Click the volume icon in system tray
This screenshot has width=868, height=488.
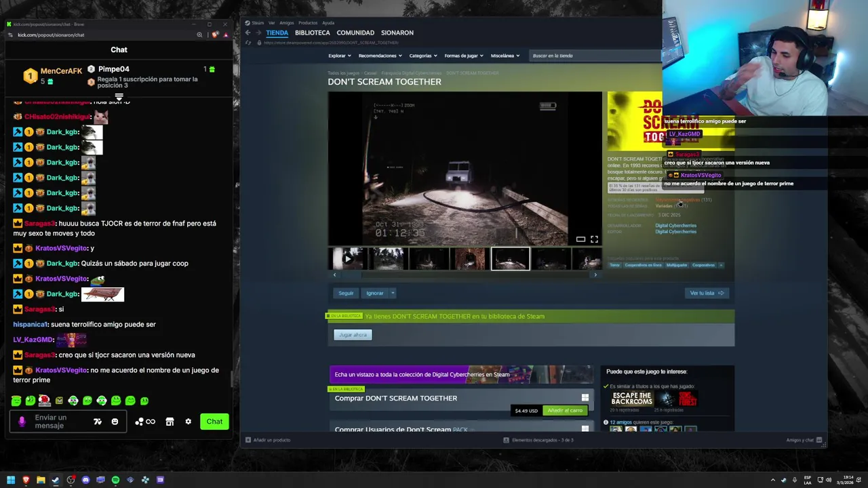coord(828,480)
